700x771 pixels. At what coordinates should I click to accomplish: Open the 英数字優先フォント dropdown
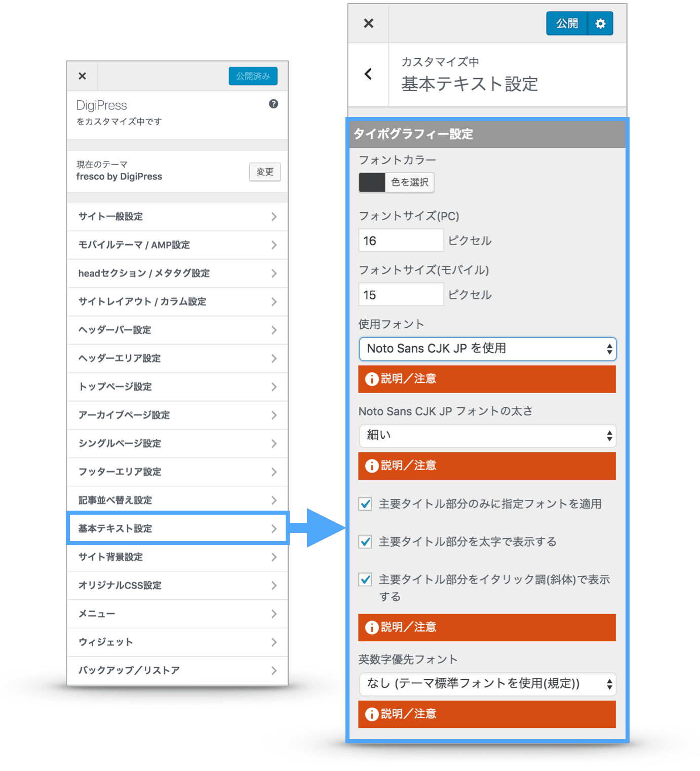click(487, 684)
